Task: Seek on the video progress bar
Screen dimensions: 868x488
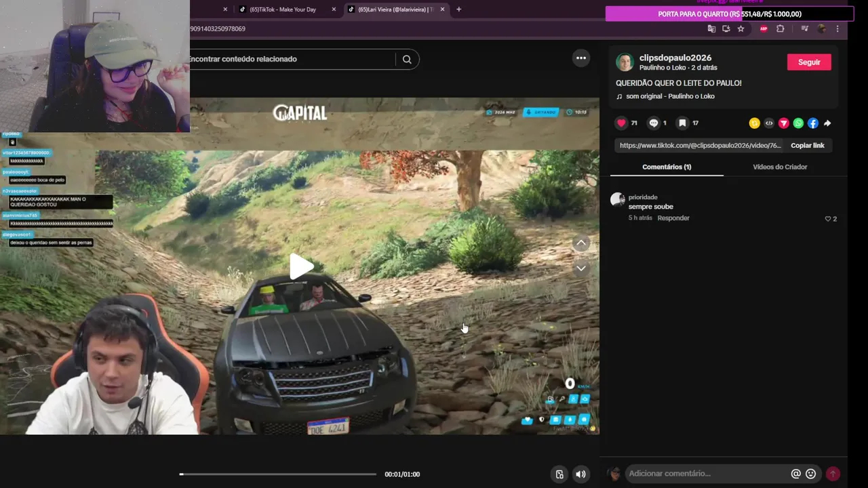Action: click(x=277, y=474)
